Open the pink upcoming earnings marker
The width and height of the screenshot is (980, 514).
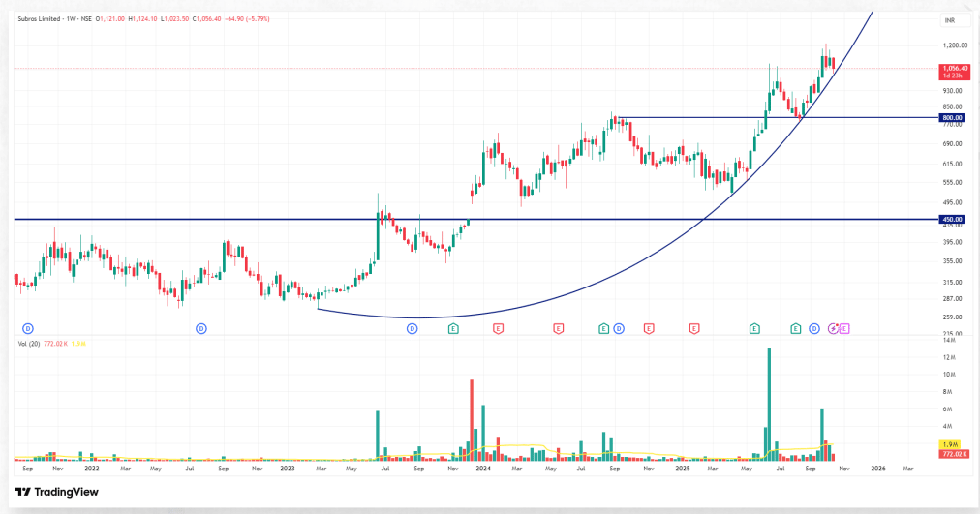click(844, 329)
